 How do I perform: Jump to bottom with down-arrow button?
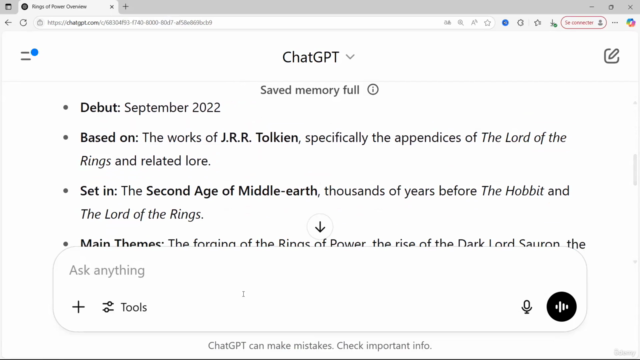pos(320,227)
